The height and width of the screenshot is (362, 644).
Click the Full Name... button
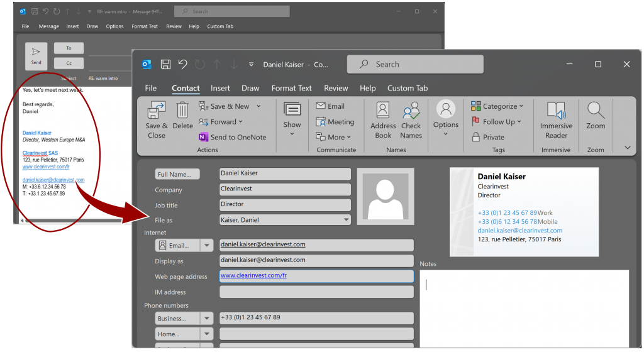177,174
